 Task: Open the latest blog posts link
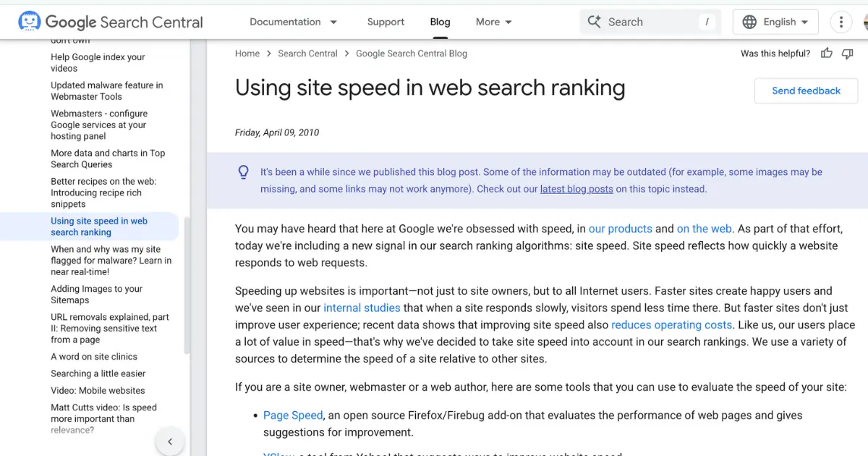576,189
